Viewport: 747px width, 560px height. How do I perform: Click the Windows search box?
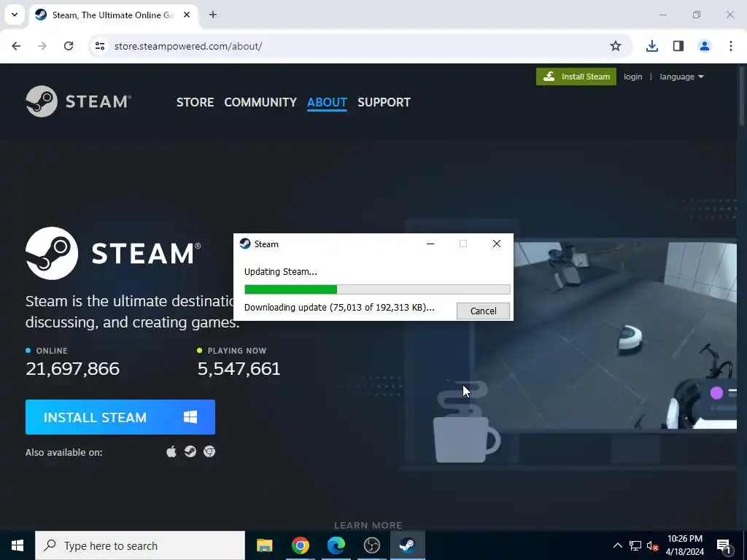click(140, 545)
